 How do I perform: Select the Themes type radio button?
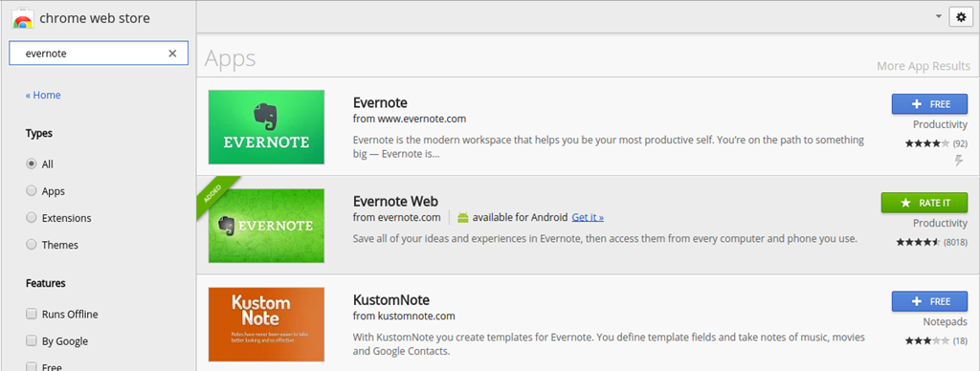tap(32, 244)
